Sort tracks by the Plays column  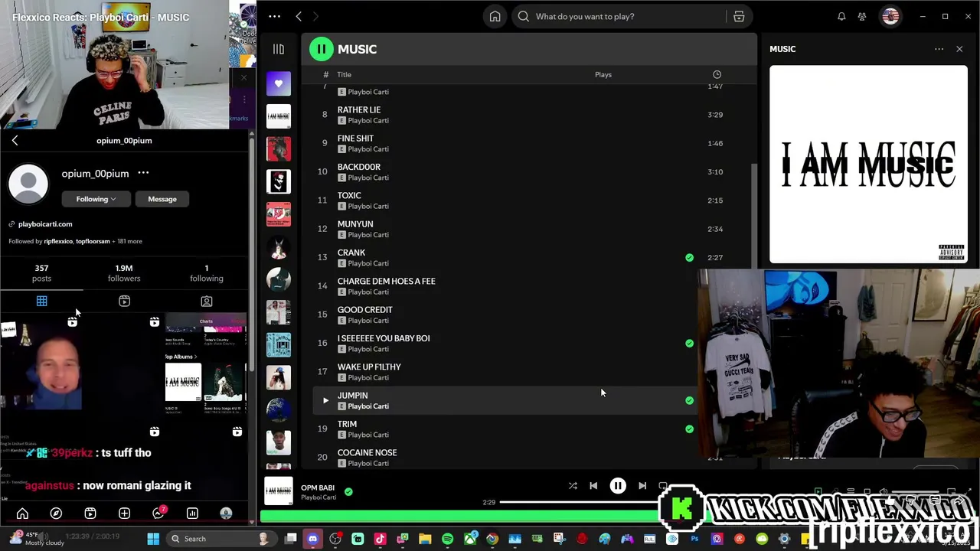[x=603, y=74]
